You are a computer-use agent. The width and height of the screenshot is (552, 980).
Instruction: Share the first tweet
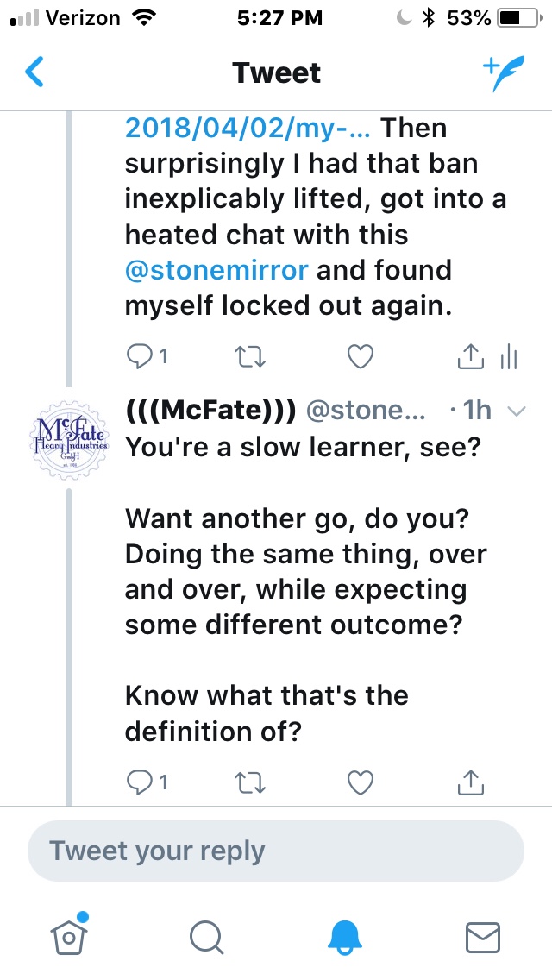[470, 355]
